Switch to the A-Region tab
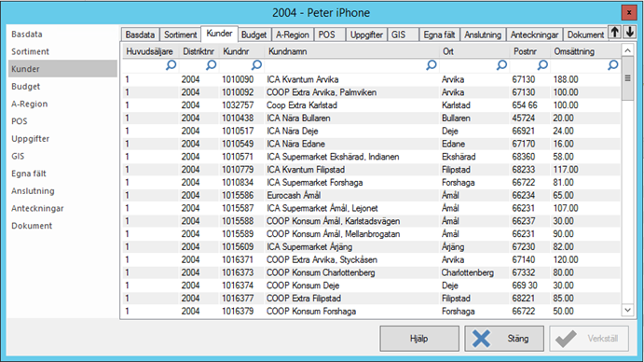 [293, 35]
